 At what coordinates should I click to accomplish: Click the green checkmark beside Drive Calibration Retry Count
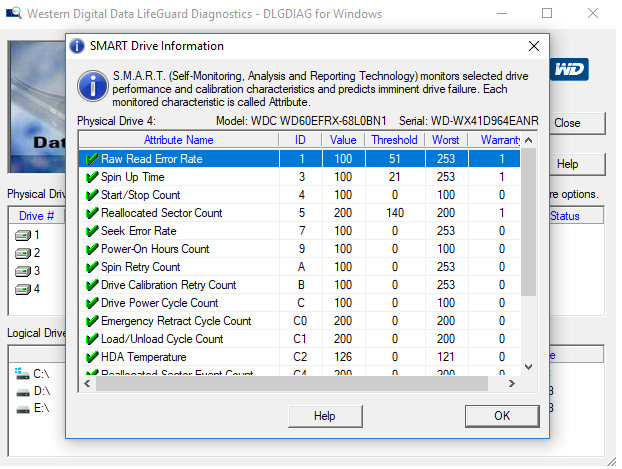92,285
